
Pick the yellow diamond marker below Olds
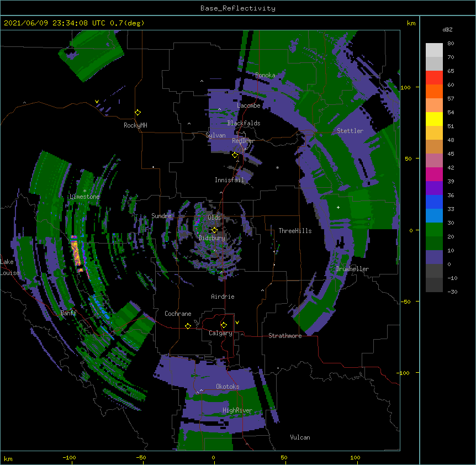(x=215, y=230)
